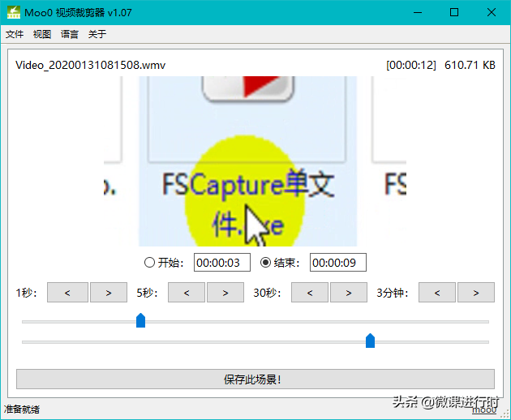The height and width of the screenshot is (420, 511).
Task: Click the video preview frame
Action: pyautogui.click(x=255, y=161)
